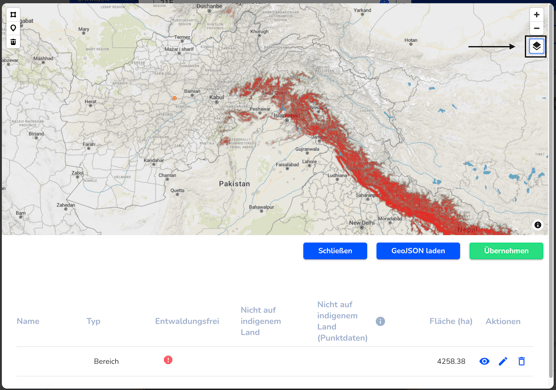
Task: Show map attribution info icon
Action: coord(538,225)
